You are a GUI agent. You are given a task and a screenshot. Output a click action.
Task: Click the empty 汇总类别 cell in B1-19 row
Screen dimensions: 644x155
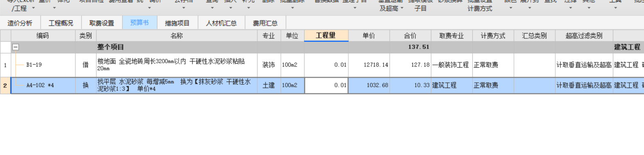pyautogui.click(x=534, y=65)
